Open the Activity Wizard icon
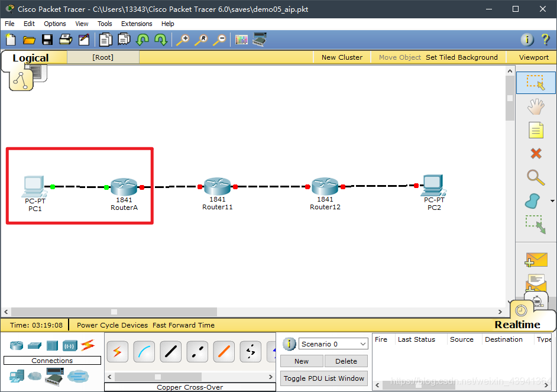Viewport: 557px width, 392px height. pos(84,40)
